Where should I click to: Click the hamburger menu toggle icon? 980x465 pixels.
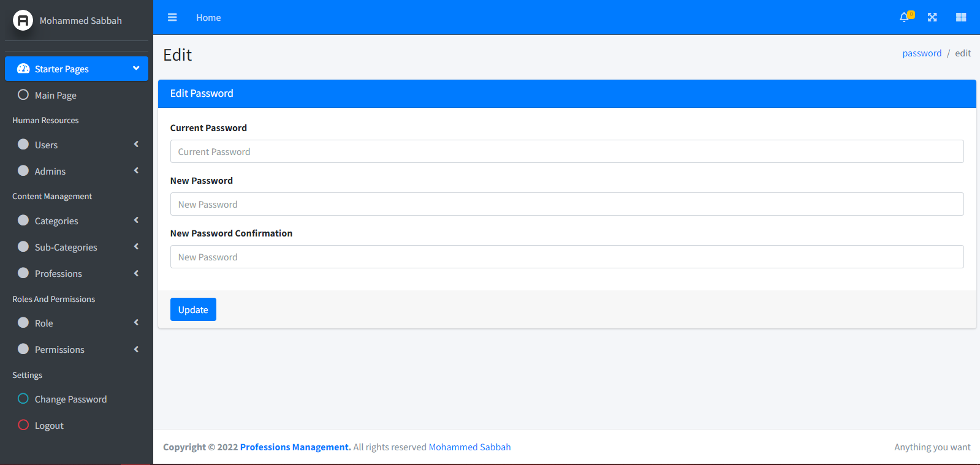(172, 18)
